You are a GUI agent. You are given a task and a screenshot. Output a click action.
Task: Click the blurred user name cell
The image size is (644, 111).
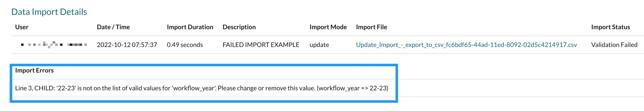point(53,45)
